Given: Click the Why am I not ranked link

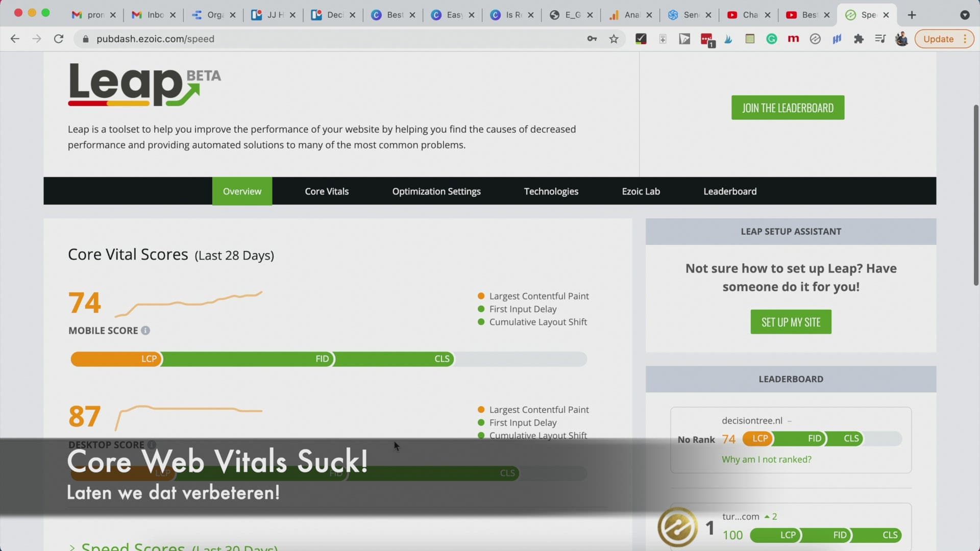Looking at the screenshot, I should pyautogui.click(x=766, y=459).
